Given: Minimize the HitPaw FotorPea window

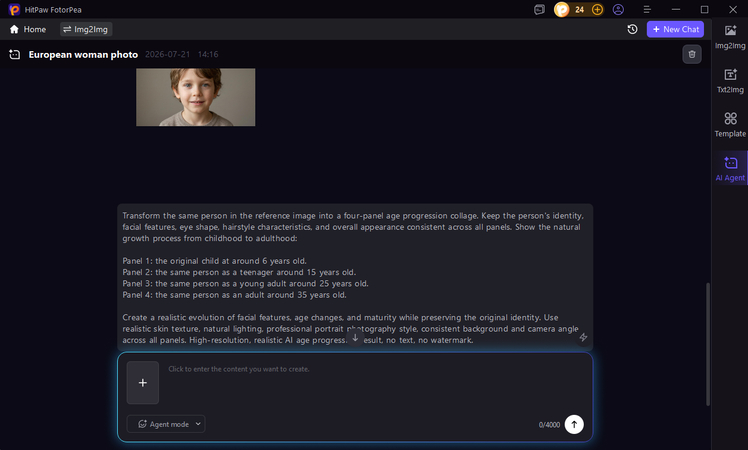Looking at the screenshot, I should tap(675, 10).
